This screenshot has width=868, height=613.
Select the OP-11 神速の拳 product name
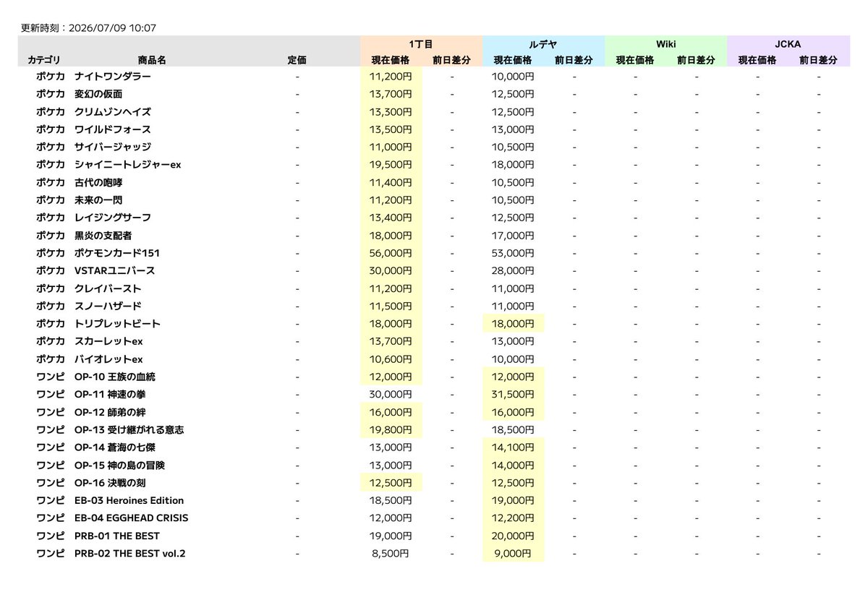(111, 394)
